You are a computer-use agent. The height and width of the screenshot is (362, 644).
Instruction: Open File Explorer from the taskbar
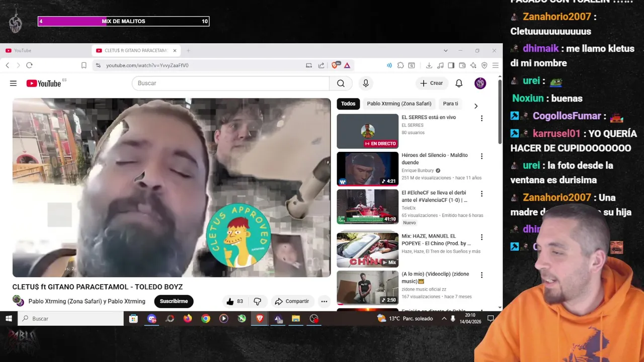(296, 318)
